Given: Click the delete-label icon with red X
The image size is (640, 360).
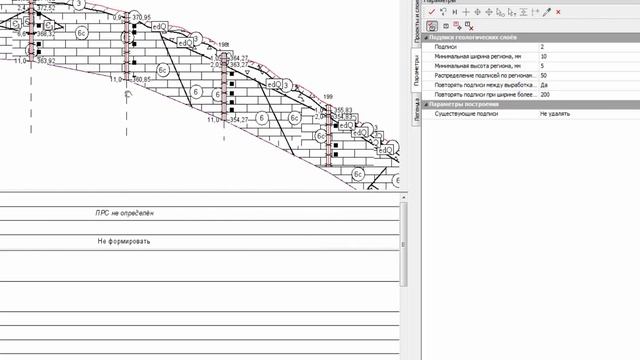Looking at the screenshot, I should click(x=469, y=26).
